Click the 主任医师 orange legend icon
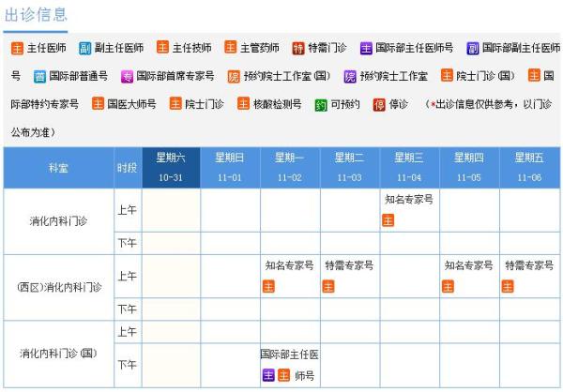 coord(17,48)
